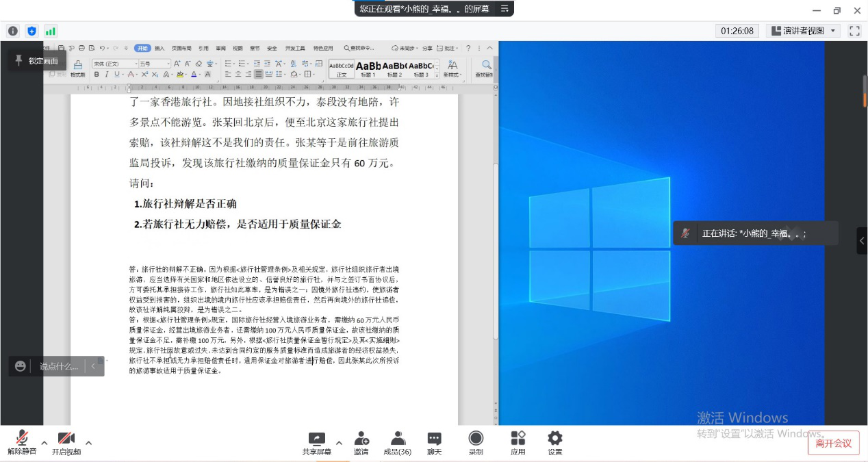
Task: Click the 说点什么 chat input box
Action: tap(58, 366)
